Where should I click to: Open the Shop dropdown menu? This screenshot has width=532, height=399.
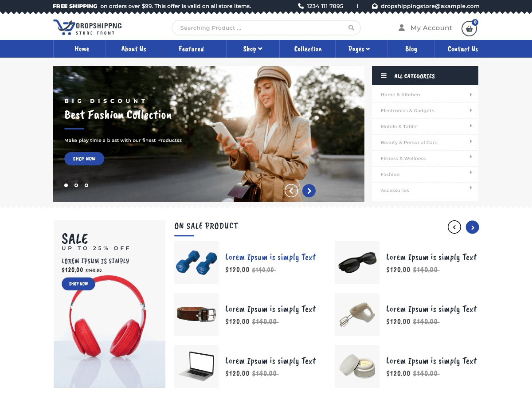click(252, 49)
